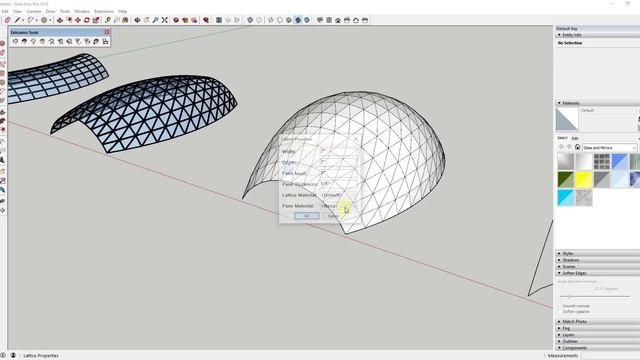Switch to Monochrome face style
This screenshot has height=360, width=640.
click(307, 20)
